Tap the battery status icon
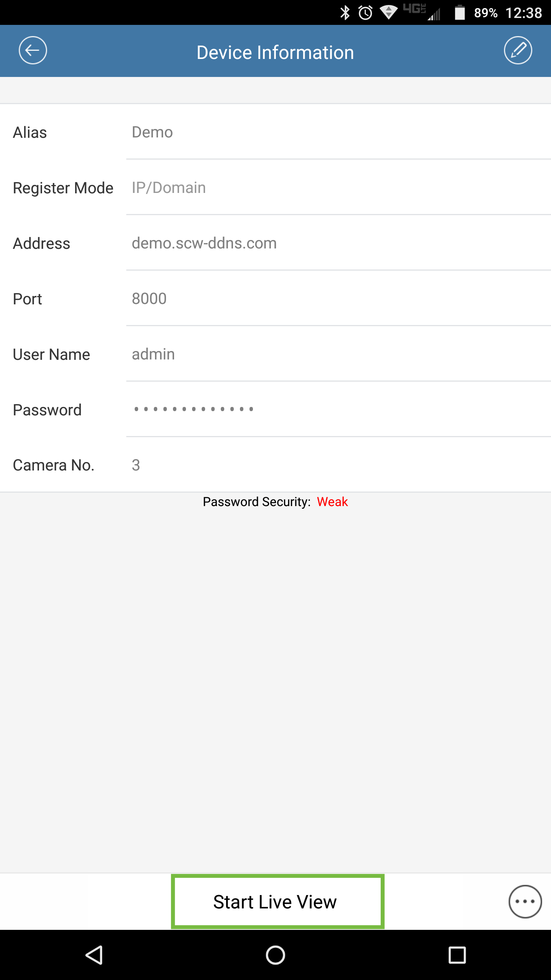 [x=460, y=13]
